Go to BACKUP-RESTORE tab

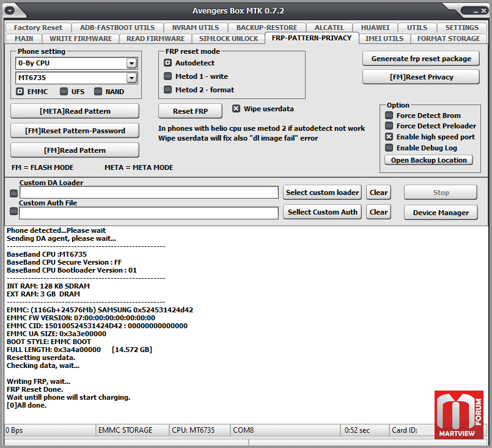266,28
